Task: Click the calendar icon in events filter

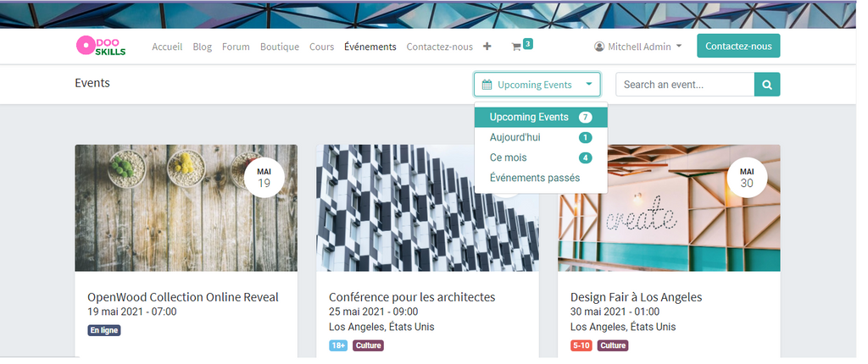Action: (x=487, y=85)
